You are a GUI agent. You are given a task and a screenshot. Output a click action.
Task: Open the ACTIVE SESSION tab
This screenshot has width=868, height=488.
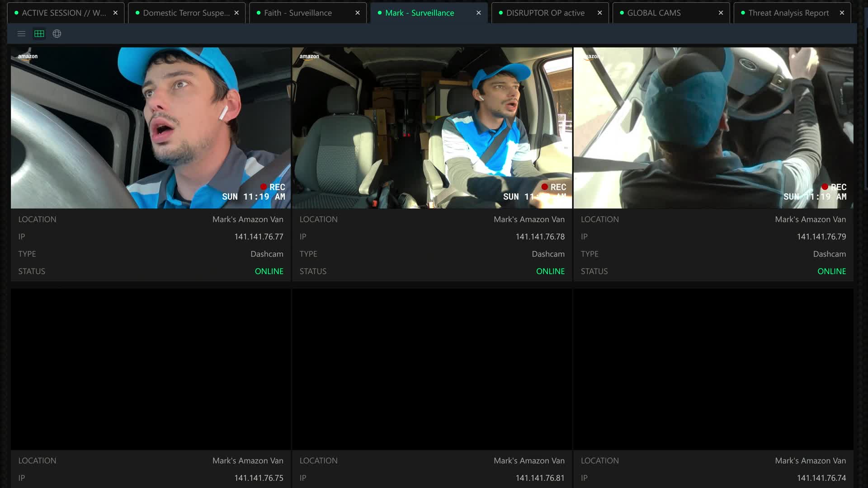point(63,13)
